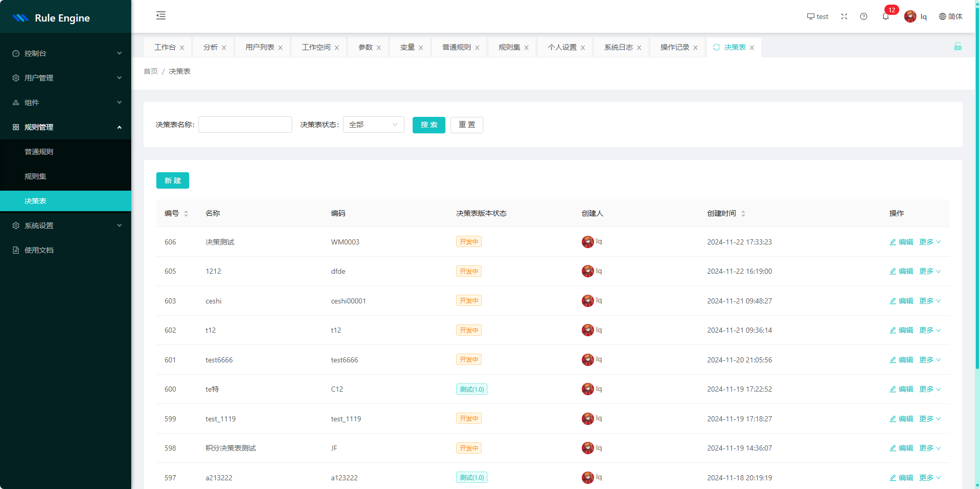Open the 决策表状态 dropdown showing 全部
980x489 pixels.
[373, 125]
